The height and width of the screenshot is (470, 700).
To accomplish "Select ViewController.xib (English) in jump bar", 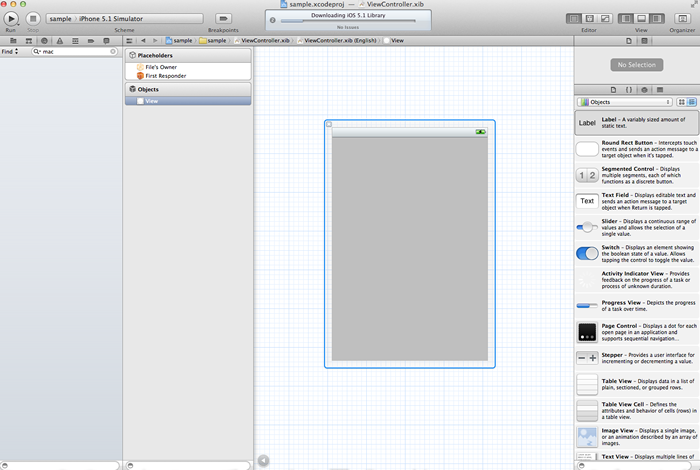I will [x=337, y=41].
